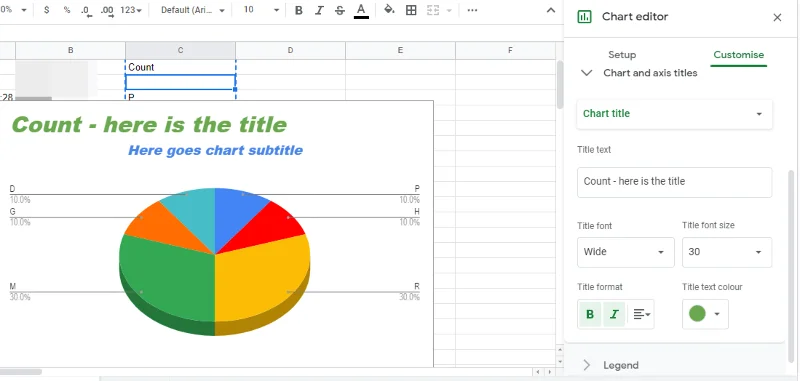Select column C header
800x381 pixels.
[x=181, y=50]
